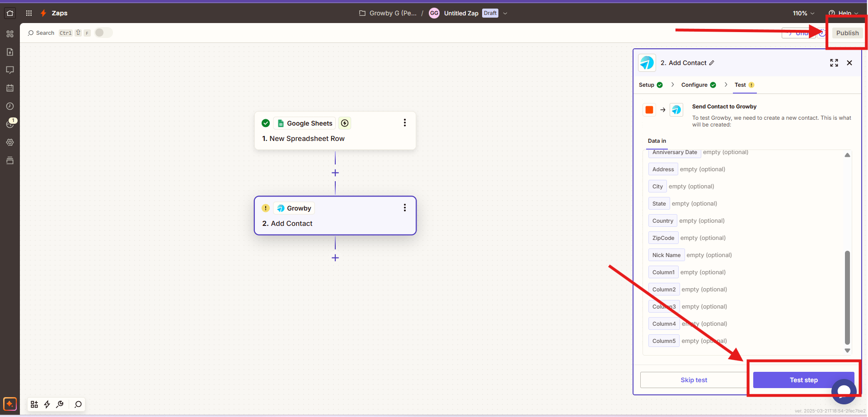The width and height of the screenshot is (868, 417).
Task: Expand the step panel to fullscreen
Action: pos(834,63)
